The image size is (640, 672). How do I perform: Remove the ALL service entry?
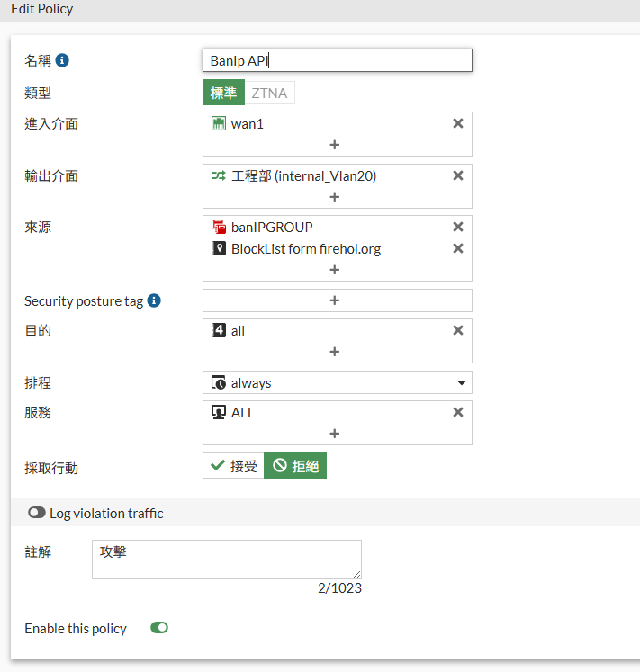click(x=457, y=412)
